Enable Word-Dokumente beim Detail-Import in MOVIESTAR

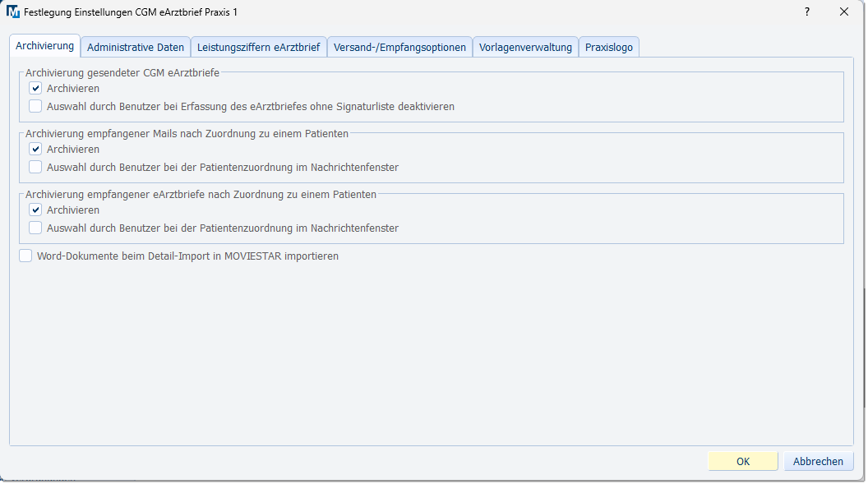25,256
